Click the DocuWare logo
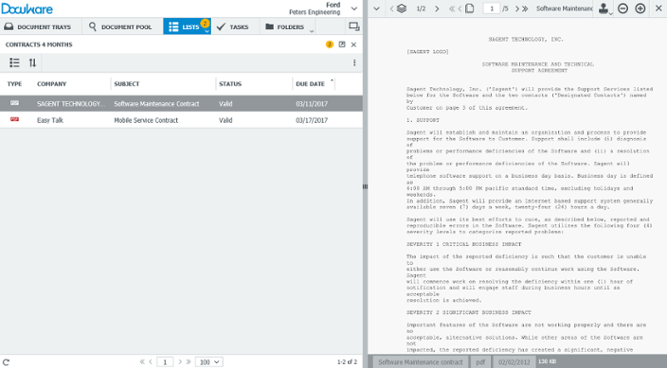Viewport: 667px width, 368px height. click(27, 9)
